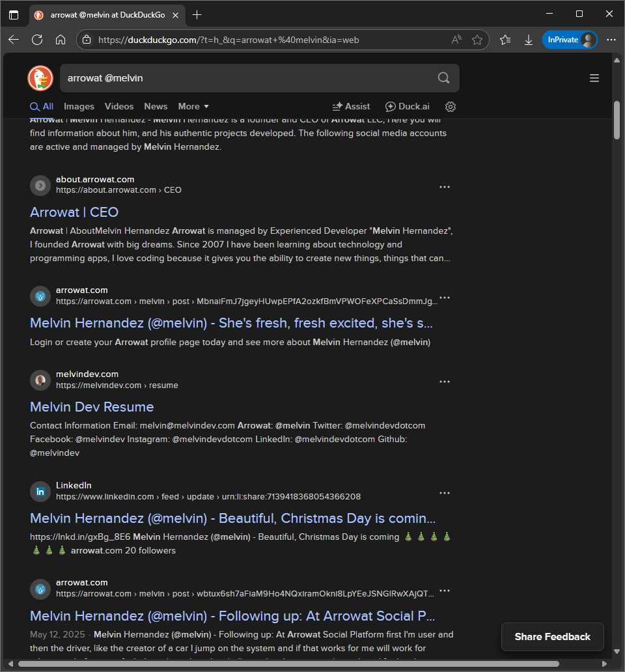The image size is (625, 672).
Task: Switch to Videos results
Action: [119, 107]
